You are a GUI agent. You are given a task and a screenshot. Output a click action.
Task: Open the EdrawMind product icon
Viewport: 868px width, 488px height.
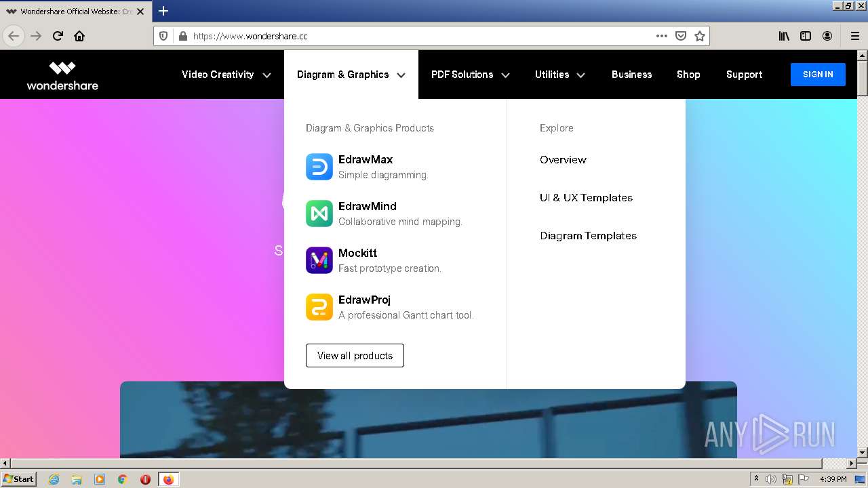click(x=319, y=213)
